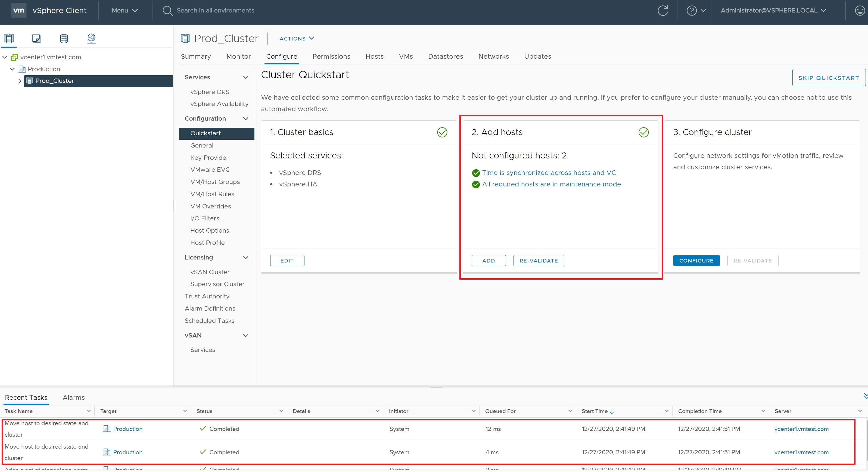Viewport: 868px width, 472px height.
Task: Click SKIP QUICKSTART button
Action: tap(828, 78)
